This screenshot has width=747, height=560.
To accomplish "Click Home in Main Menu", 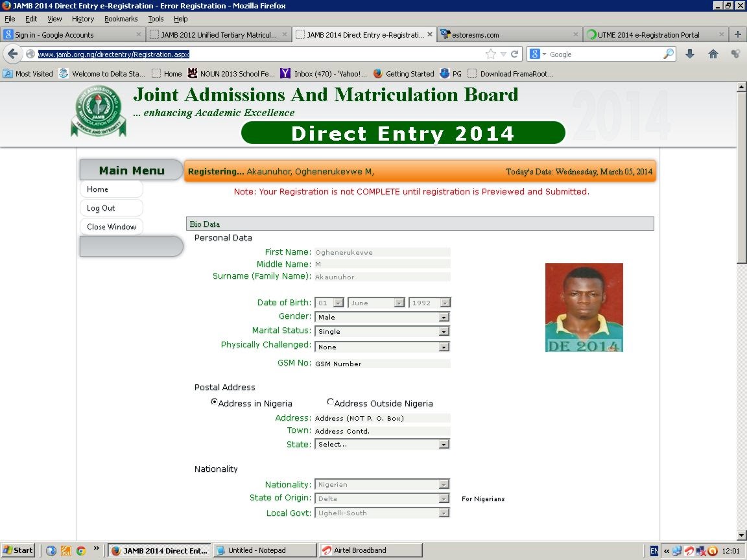I will click(111, 189).
